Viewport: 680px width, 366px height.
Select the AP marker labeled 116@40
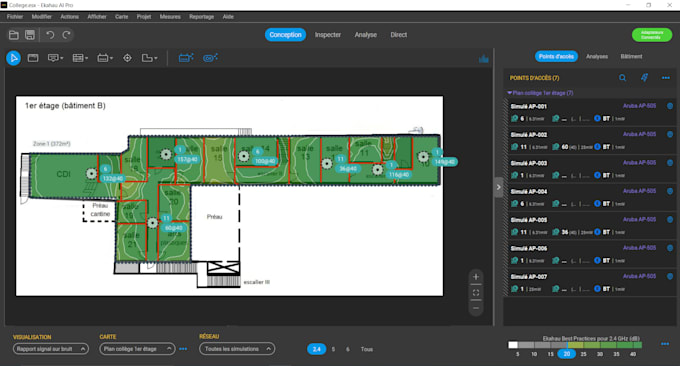tap(377, 170)
